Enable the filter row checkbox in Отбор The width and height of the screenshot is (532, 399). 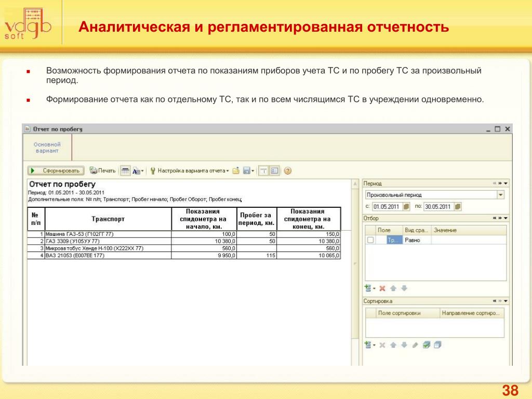pos(370,240)
